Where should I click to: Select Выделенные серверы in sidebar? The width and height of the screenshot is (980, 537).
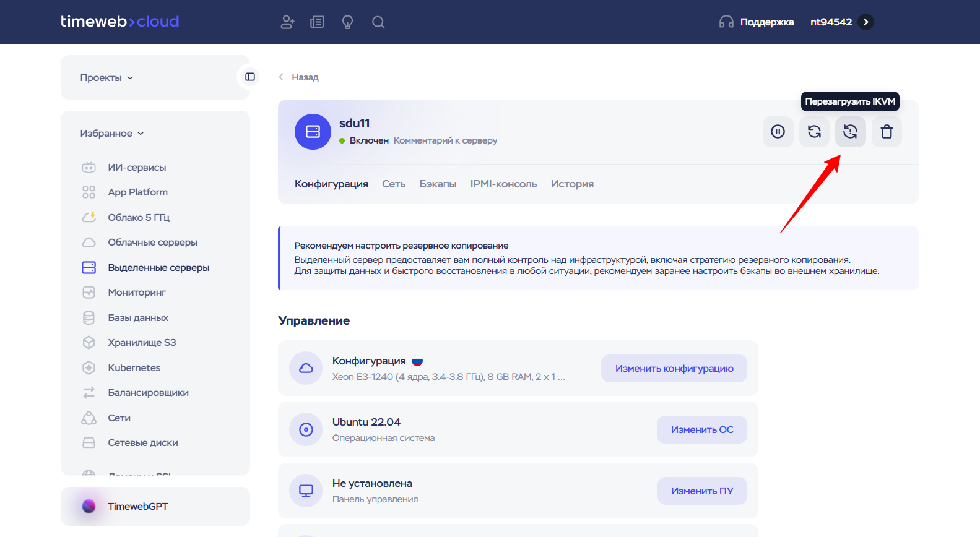click(158, 267)
